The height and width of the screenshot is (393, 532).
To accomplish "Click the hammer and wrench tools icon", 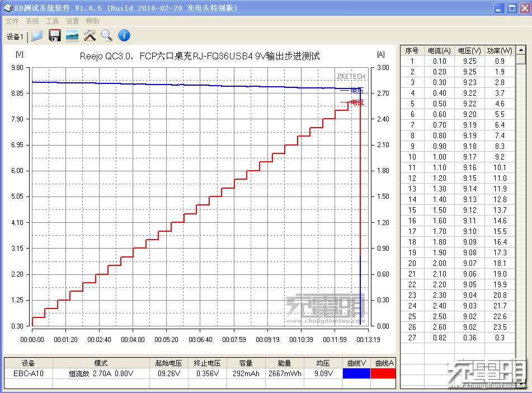I will pyautogui.click(x=90, y=35).
